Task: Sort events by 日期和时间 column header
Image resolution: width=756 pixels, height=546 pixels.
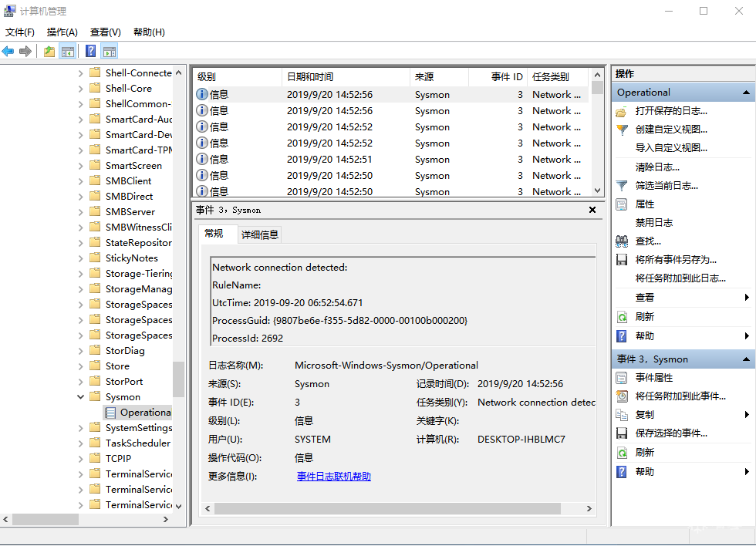Action: [x=346, y=77]
